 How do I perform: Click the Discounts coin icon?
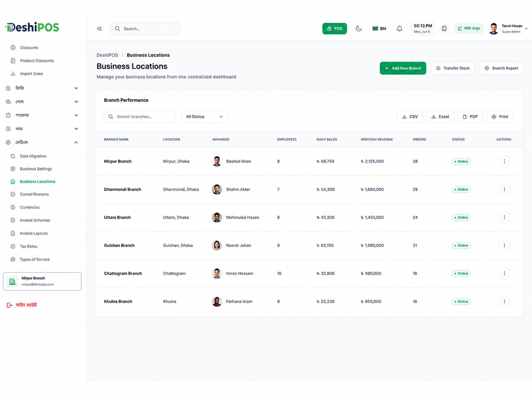point(13,48)
